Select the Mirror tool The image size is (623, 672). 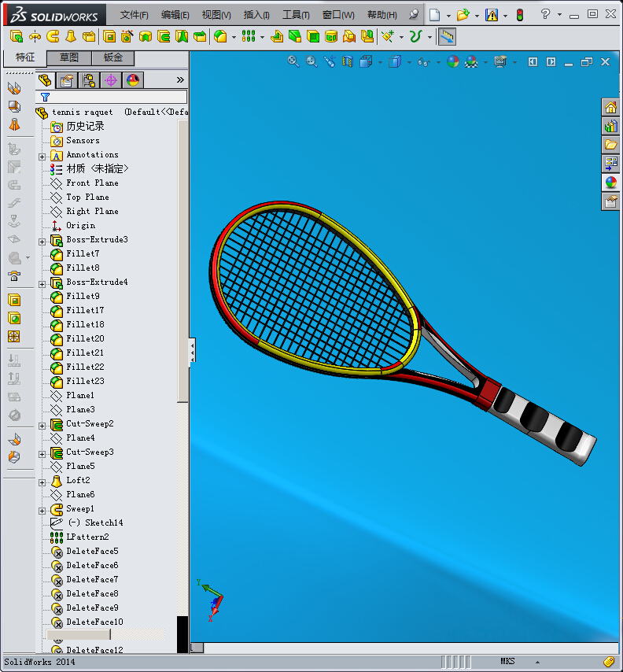click(x=367, y=36)
